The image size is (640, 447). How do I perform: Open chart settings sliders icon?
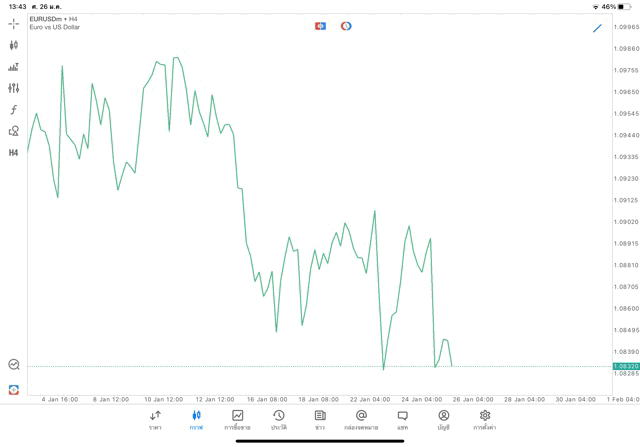(14, 88)
